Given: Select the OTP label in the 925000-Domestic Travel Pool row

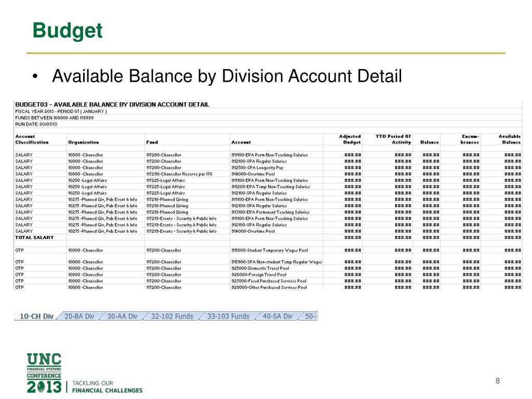Looking at the screenshot, I should pyautogui.click(x=19, y=269).
